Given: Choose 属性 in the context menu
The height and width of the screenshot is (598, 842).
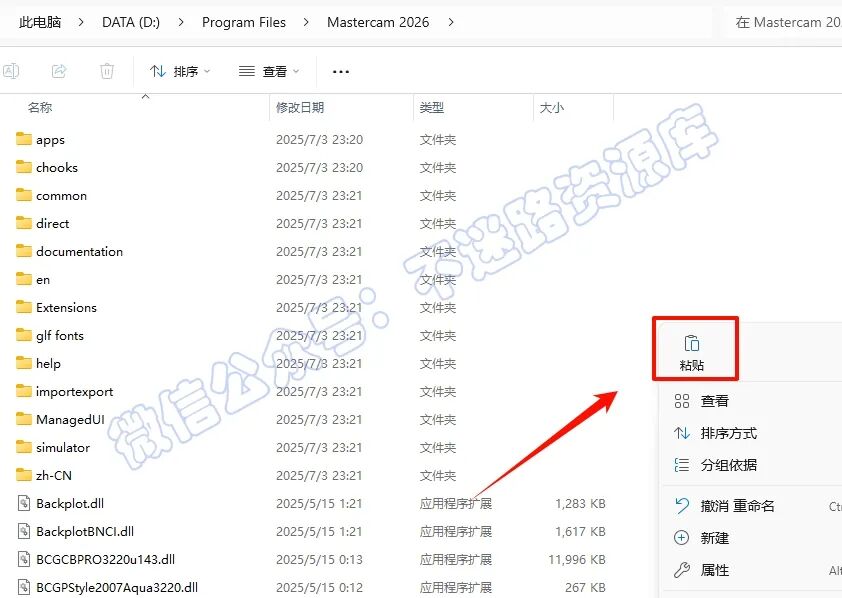Looking at the screenshot, I should click(715, 570).
